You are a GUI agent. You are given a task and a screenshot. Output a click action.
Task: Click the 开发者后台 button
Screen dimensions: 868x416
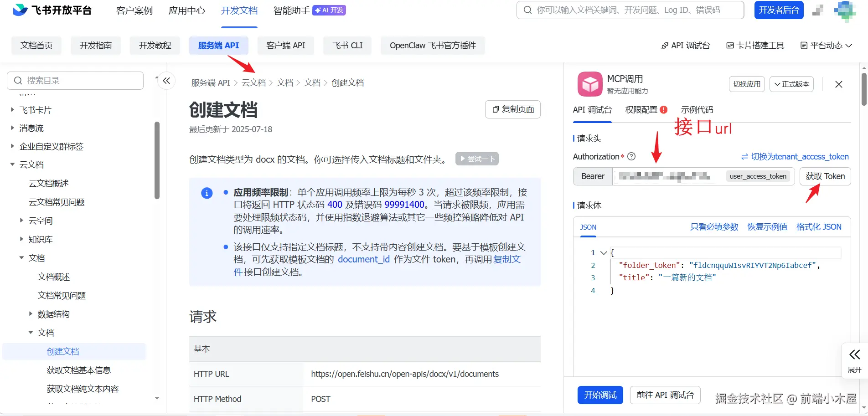(x=779, y=10)
